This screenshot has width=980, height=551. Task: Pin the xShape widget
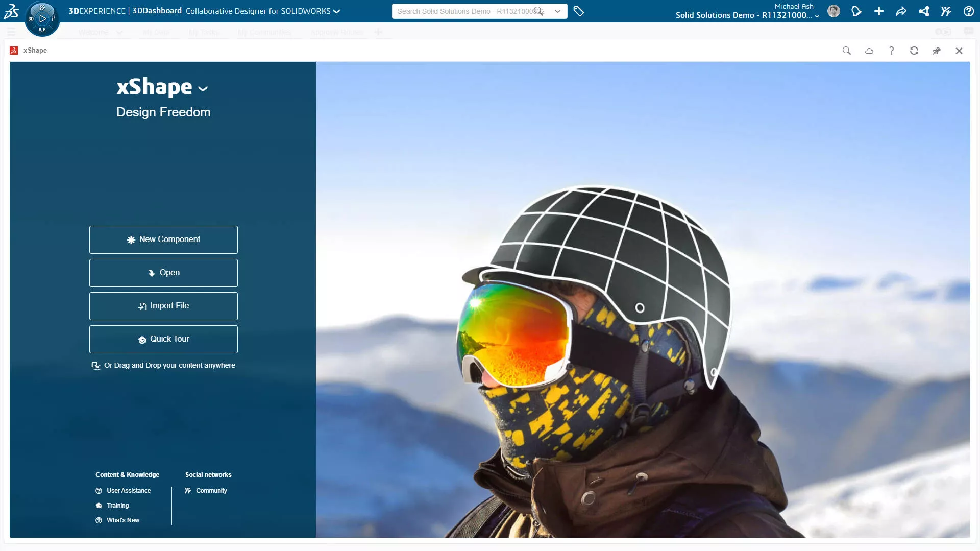click(936, 51)
